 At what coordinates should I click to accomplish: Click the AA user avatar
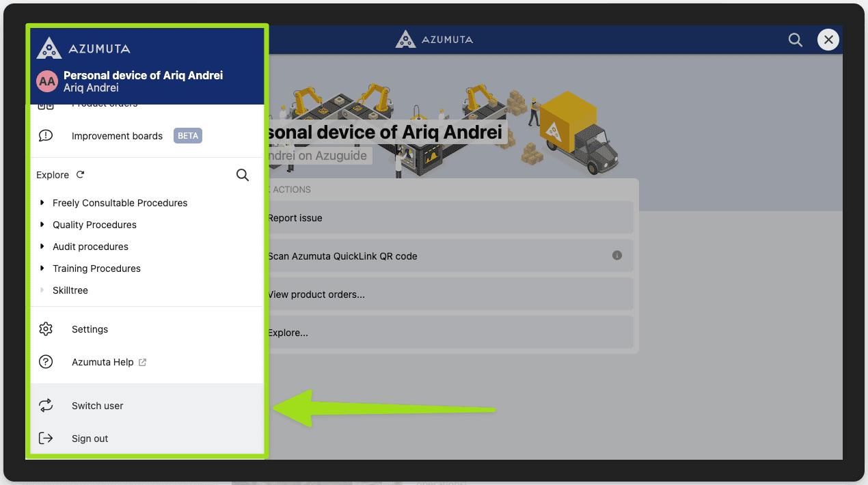pos(47,81)
